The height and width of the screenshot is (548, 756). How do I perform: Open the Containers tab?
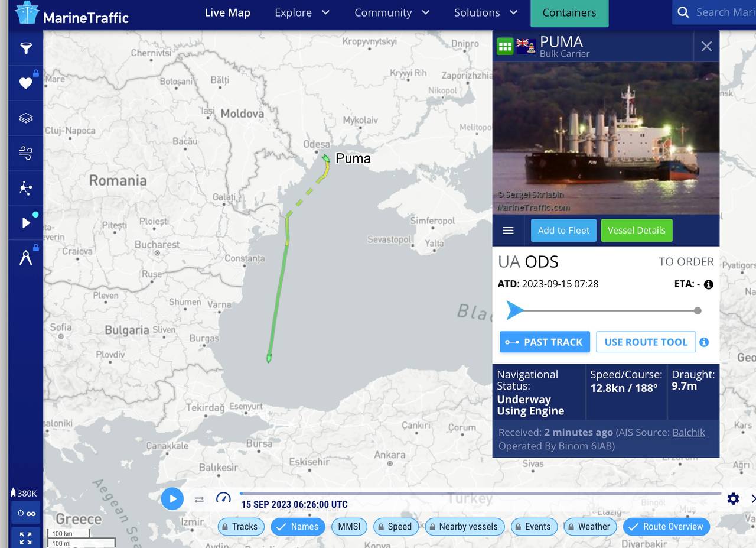569,13
